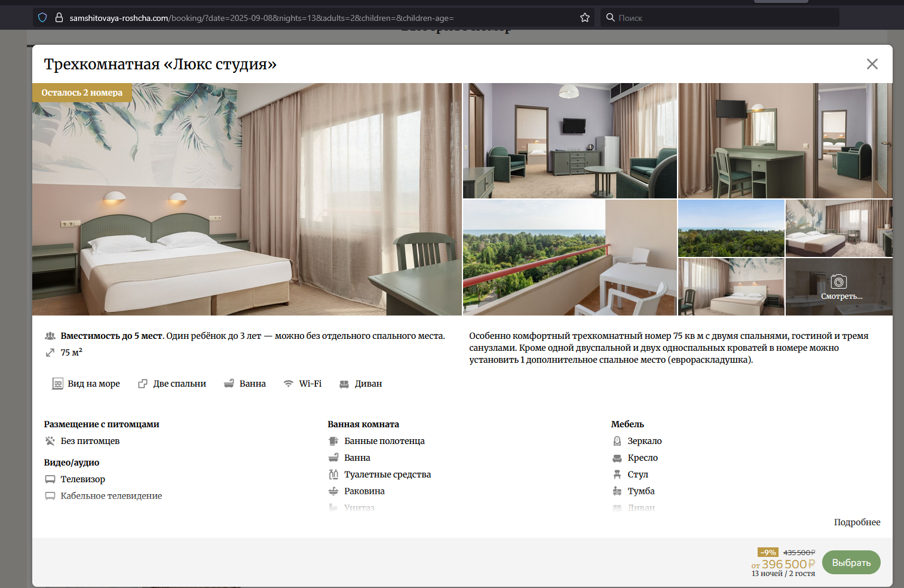Click the room area arrows icon
This screenshot has width=904, height=588.
[50, 353]
